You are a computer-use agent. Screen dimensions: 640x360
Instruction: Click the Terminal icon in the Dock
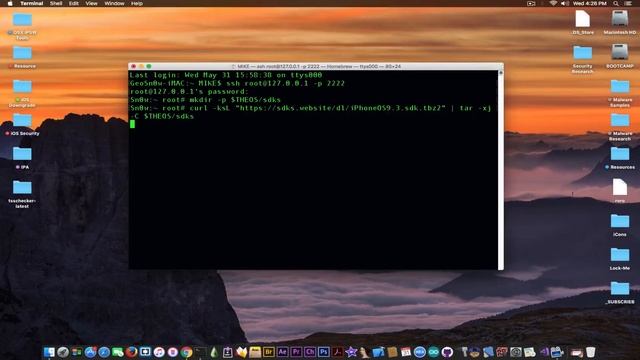click(200, 352)
